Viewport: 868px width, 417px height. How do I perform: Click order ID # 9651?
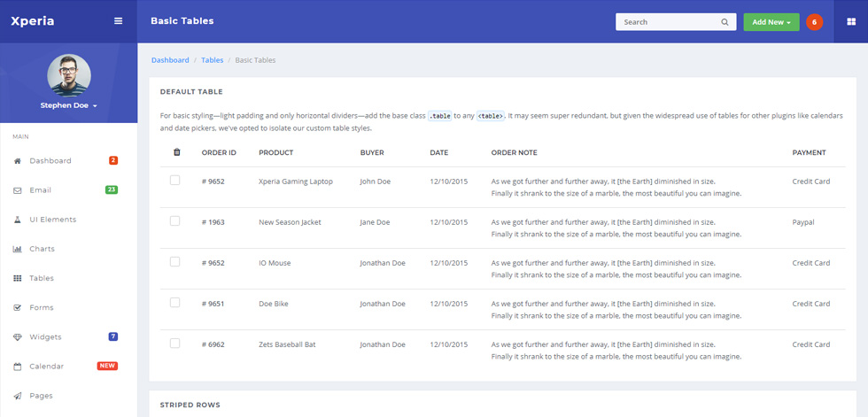tap(213, 304)
